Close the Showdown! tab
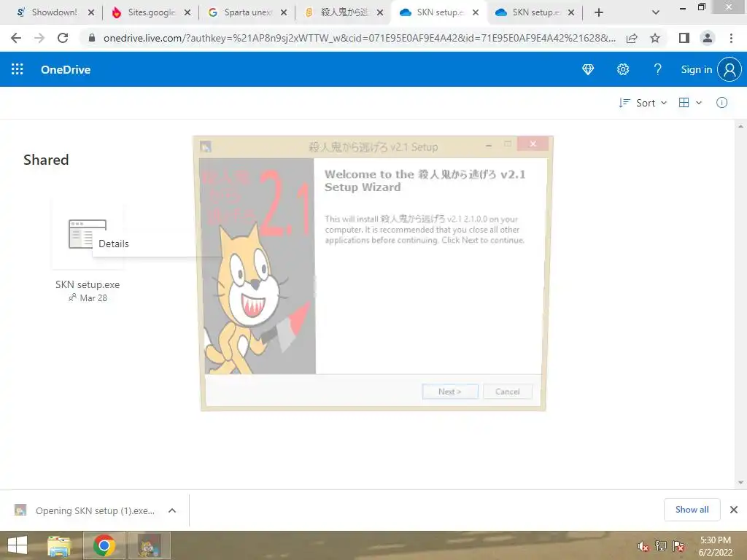 [x=91, y=13]
